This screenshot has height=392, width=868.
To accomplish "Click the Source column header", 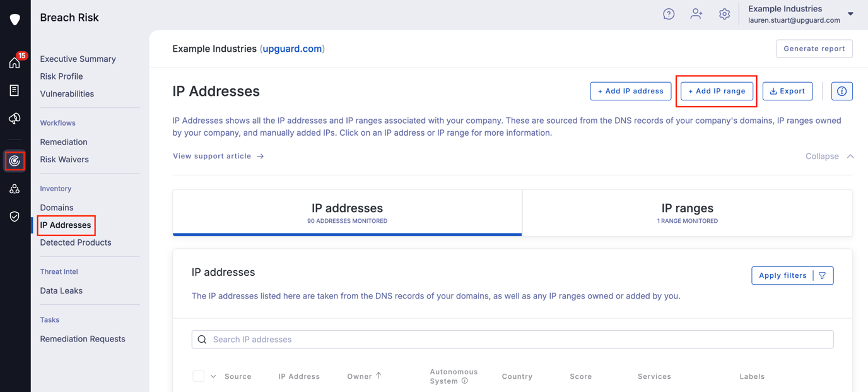I will click(238, 377).
